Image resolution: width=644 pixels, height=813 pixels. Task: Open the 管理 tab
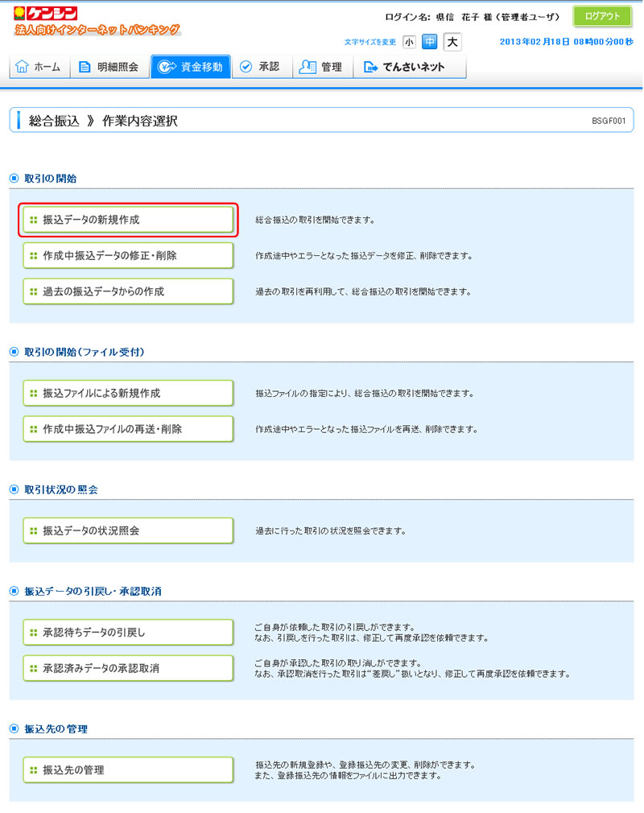coord(320,67)
